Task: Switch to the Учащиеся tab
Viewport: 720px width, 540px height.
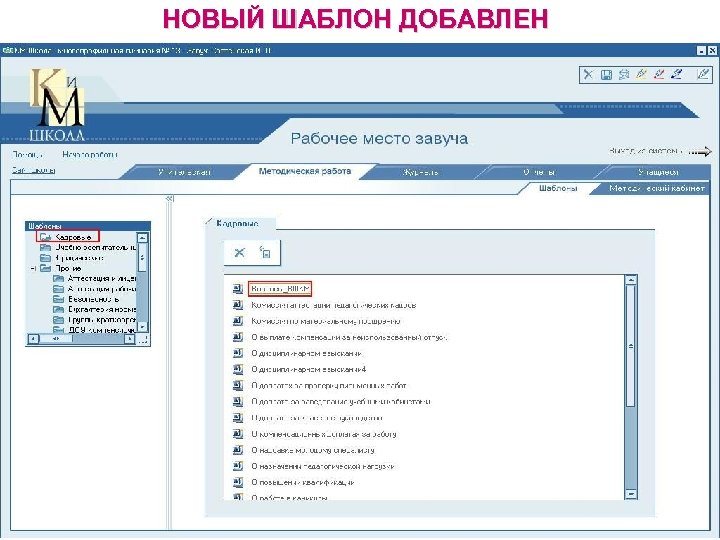Action: [x=658, y=172]
